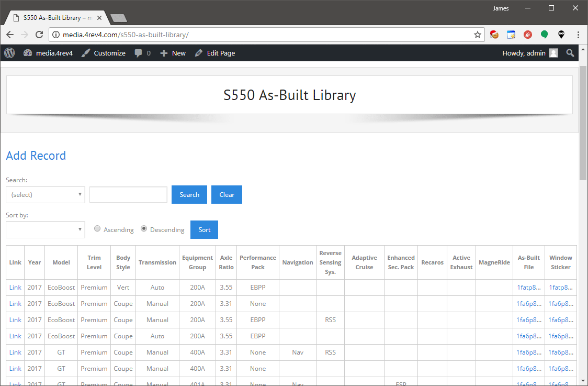Click the blue Sort button
This screenshot has width=588, height=386.
point(205,229)
